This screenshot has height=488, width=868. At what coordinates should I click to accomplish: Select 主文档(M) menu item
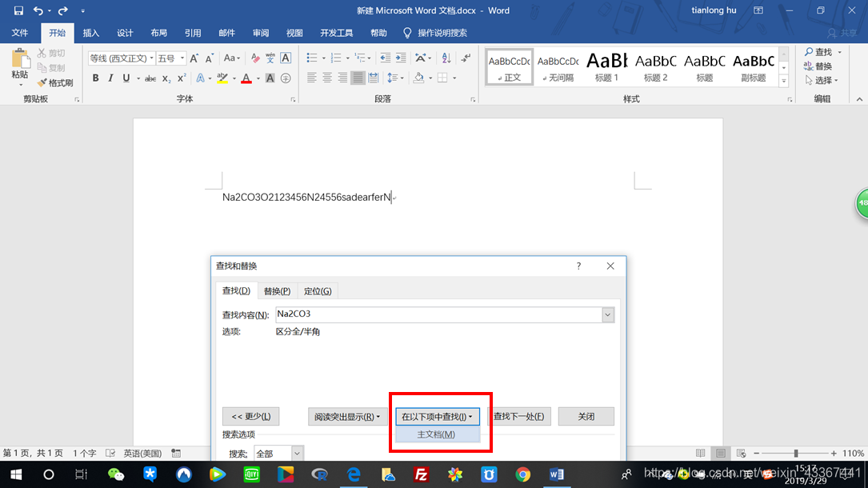pos(438,434)
